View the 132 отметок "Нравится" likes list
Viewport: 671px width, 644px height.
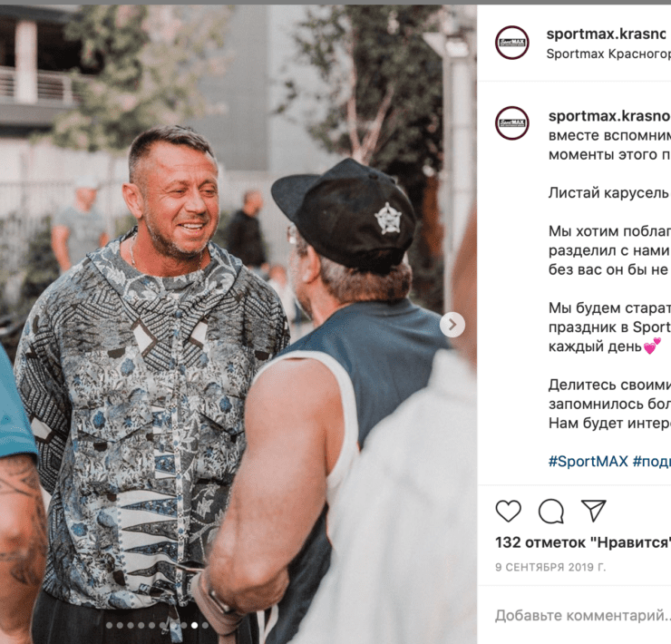coord(583,542)
